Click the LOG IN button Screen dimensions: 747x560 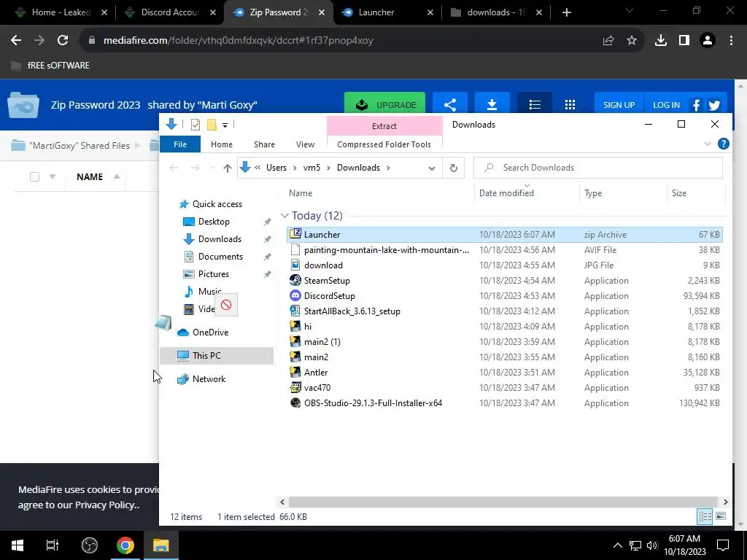point(666,105)
